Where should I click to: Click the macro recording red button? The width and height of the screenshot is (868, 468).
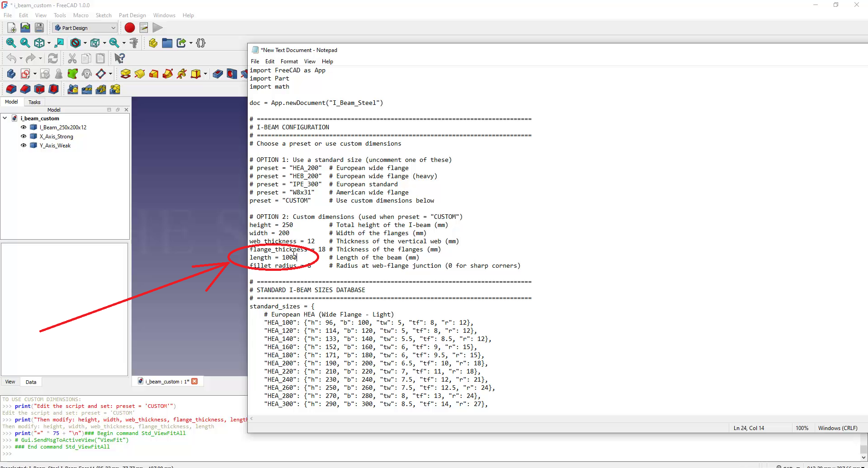click(x=130, y=28)
